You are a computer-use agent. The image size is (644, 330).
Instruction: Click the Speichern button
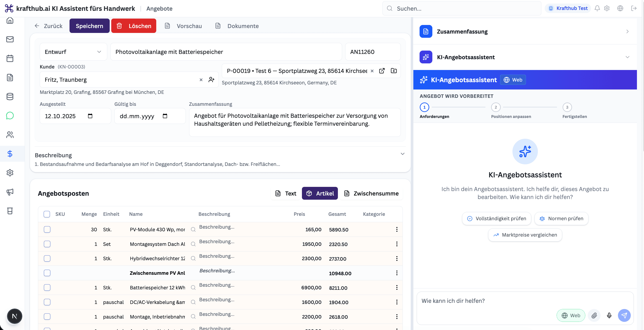89,26
